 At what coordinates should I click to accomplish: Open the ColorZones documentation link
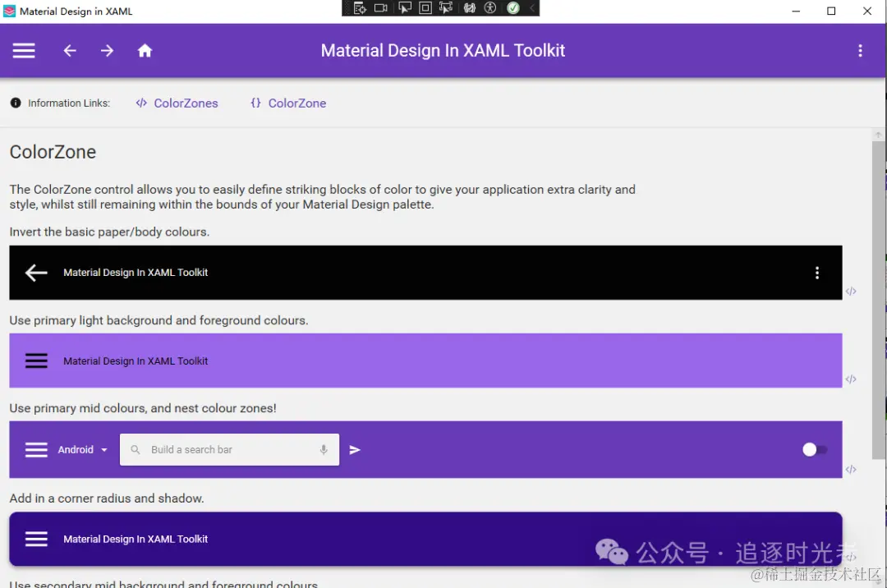coord(177,103)
